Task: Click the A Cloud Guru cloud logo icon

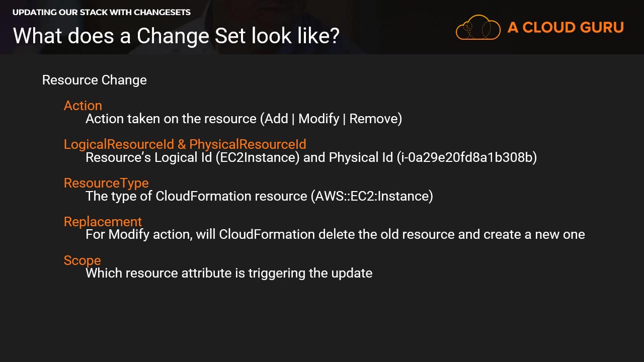Action: point(477,28)
